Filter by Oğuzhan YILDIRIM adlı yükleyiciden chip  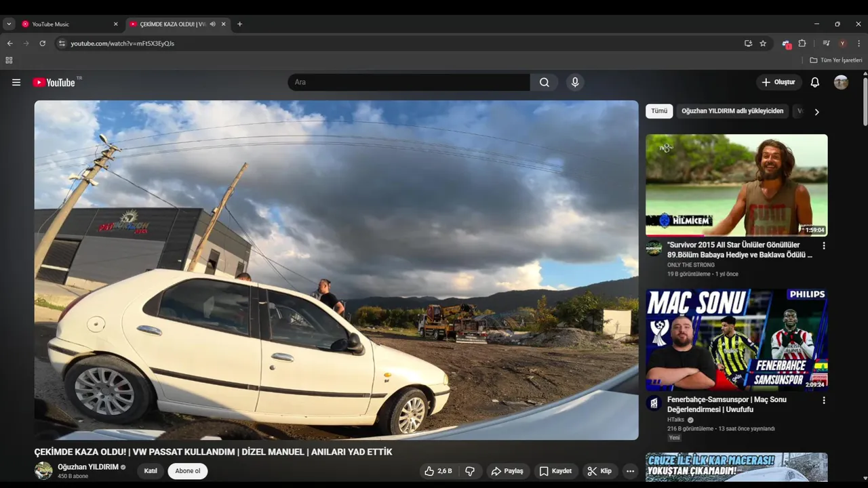(732, 111)
